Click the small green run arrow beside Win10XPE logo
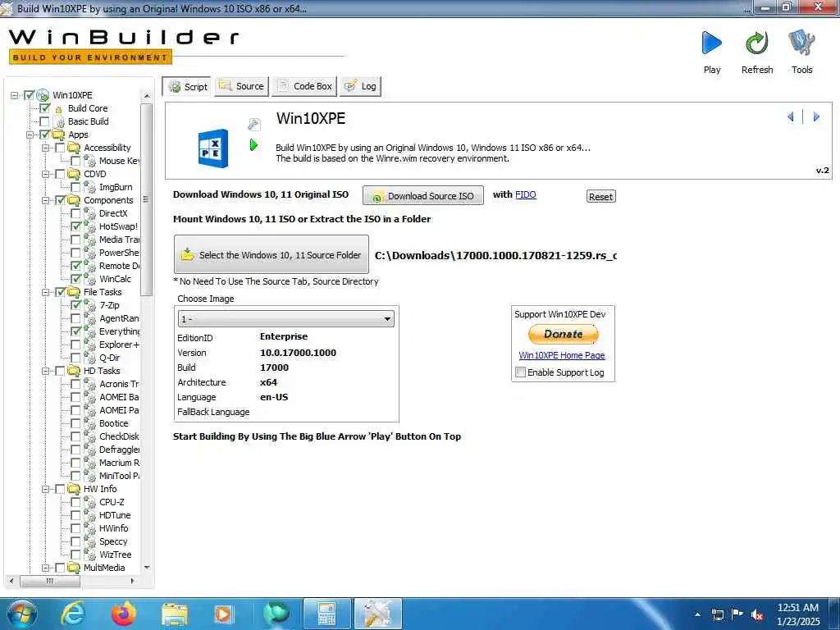 point(254,144)
